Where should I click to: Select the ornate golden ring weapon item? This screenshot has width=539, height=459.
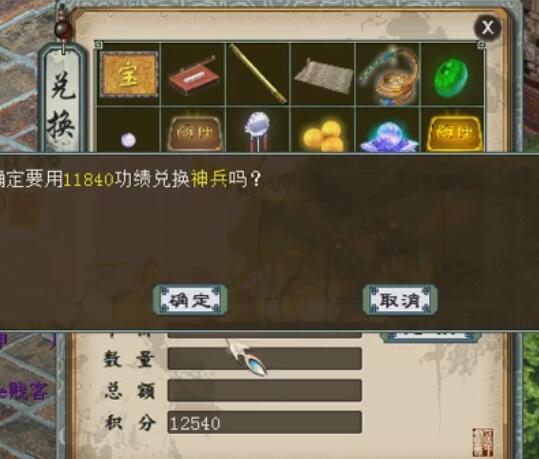point(388,75)
